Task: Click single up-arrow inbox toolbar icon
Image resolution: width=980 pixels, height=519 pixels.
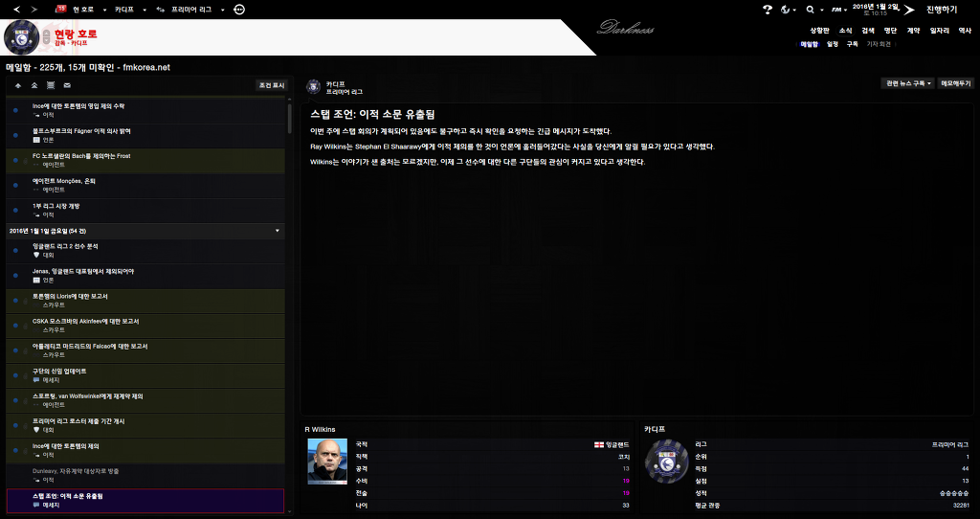Action: (x=18, y=85)
